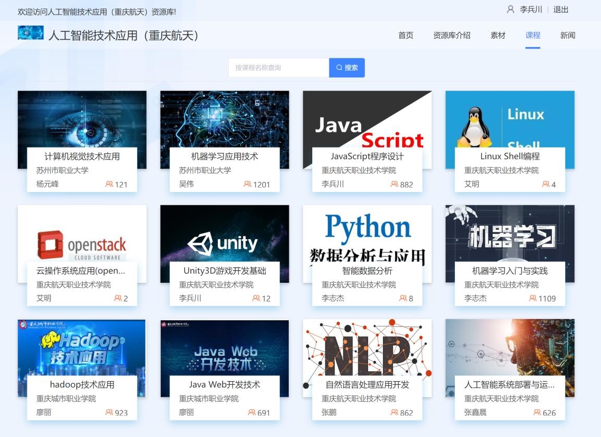Click the learners icon beside 1109
The height and width of the screenshot is (437, 601).
pos(533,298)
